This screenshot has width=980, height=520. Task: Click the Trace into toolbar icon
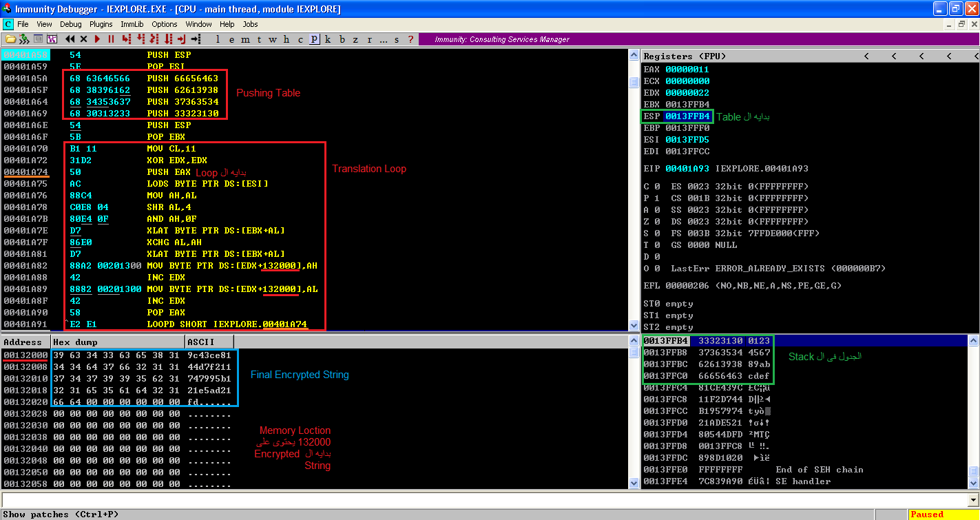point(155,39)
